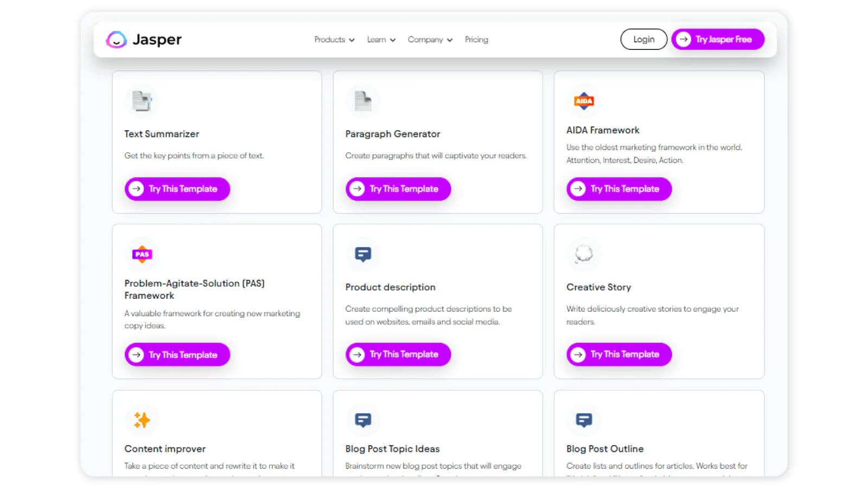Try the AIDA Framework template
This screenshot has height=488, width=868.
pos(619,189)
